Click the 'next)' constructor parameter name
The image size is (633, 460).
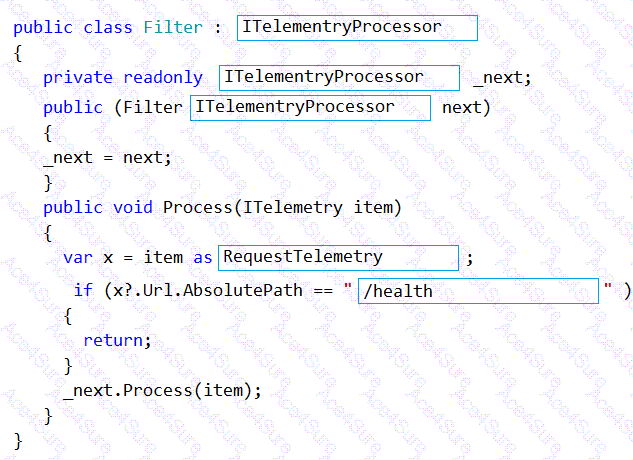point(466,107)
